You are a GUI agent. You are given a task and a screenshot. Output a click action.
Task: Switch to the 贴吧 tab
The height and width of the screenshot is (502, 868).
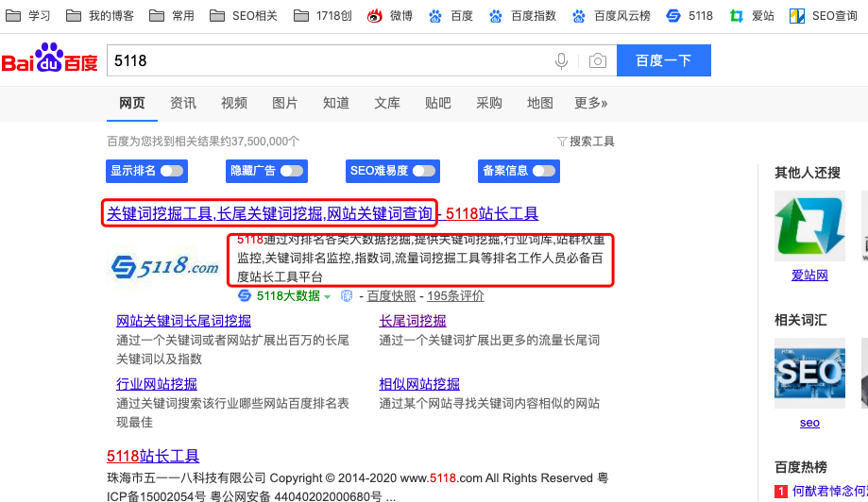tap(438, 103)
